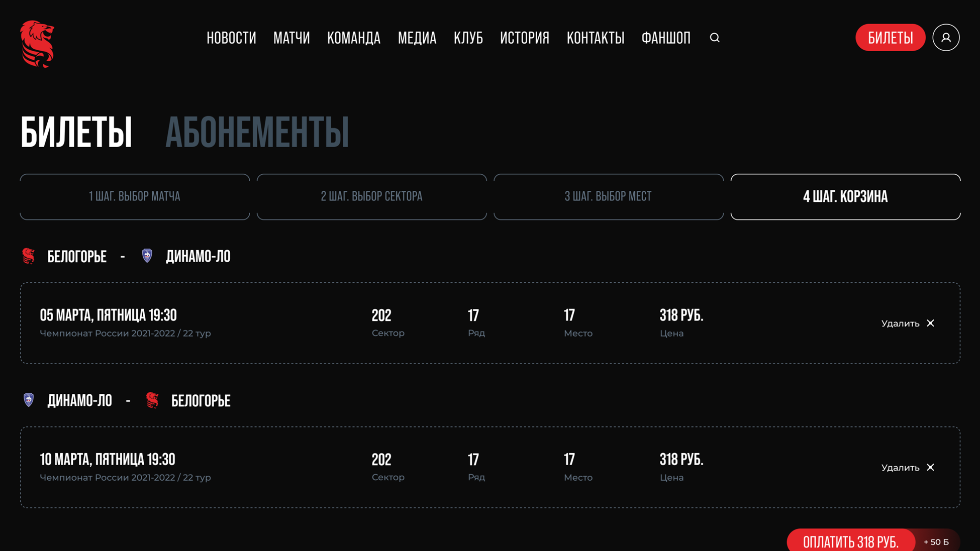The image size is (980, 551).
Task: Open the Новости menu item
Action: [x=231, y=38]
